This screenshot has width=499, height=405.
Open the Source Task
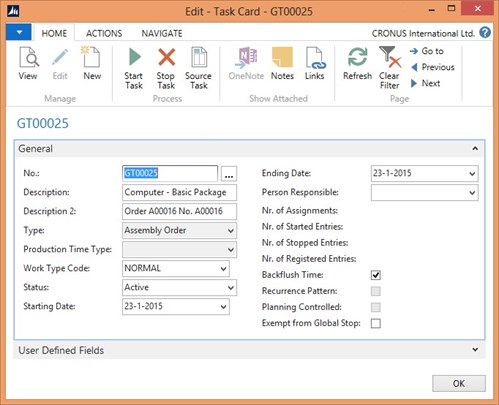coord(198,68)
